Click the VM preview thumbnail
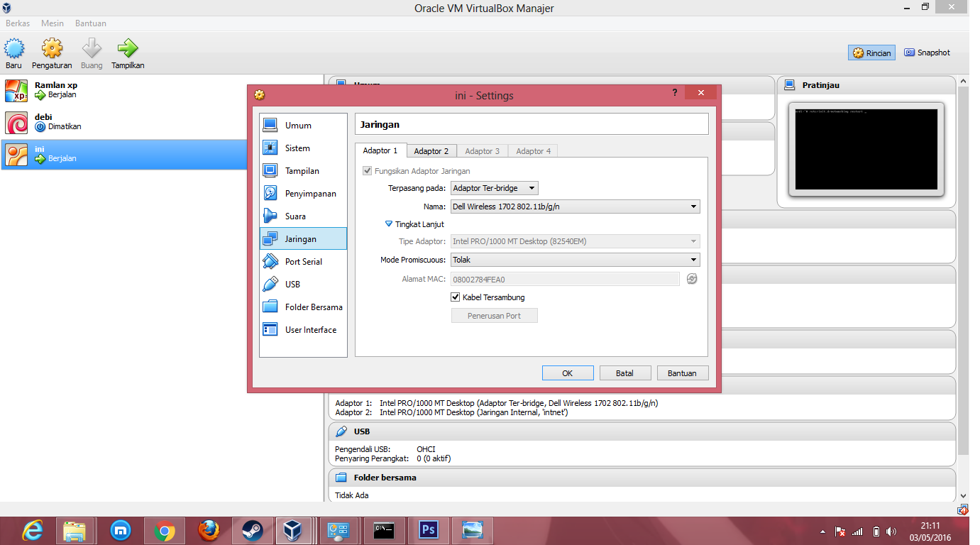 pyautogui.click(x=866, y=149)
